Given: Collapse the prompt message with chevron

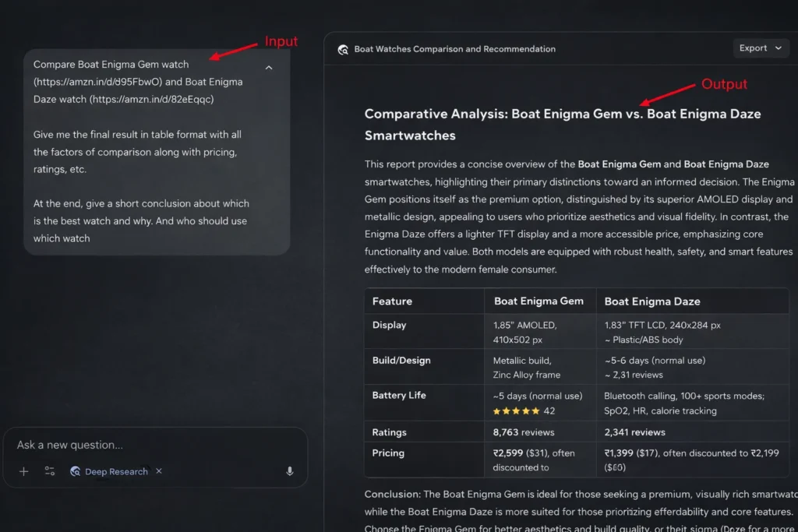Looking at the screenshot, I should coord(269,68).
